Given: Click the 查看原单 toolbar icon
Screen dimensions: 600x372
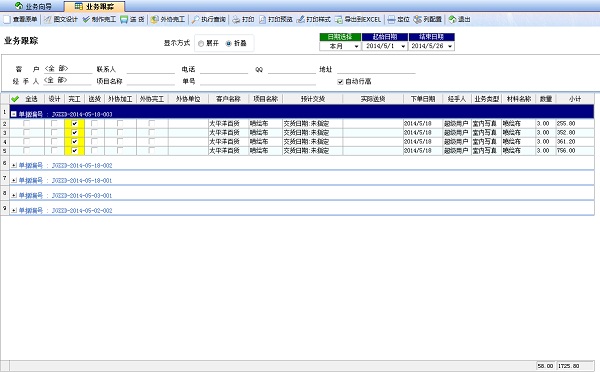Looking at the screenshot, I should [7, 19].
